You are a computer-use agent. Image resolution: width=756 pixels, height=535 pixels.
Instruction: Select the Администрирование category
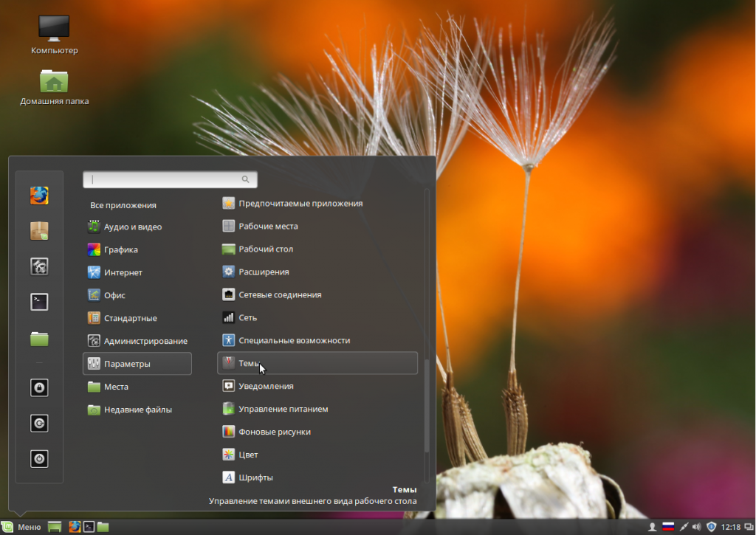pos(137,341)
